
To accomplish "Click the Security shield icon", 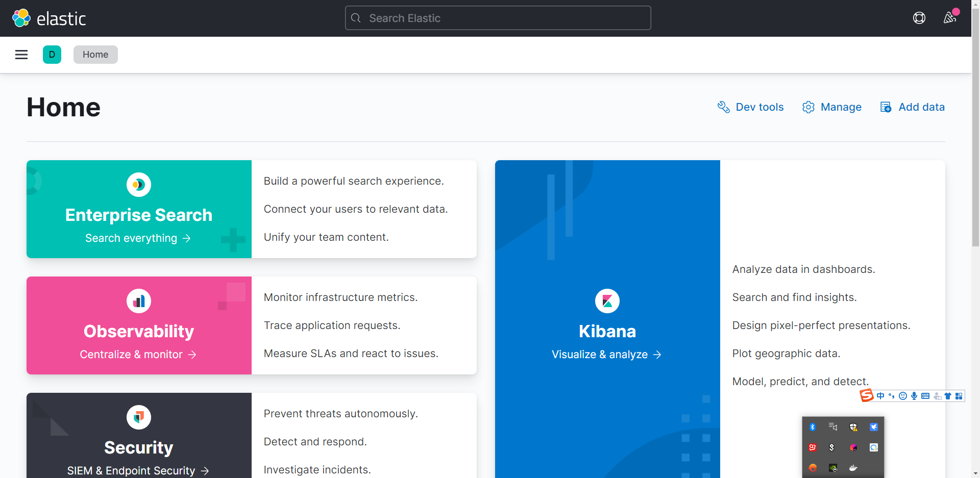I will (138, 417).
